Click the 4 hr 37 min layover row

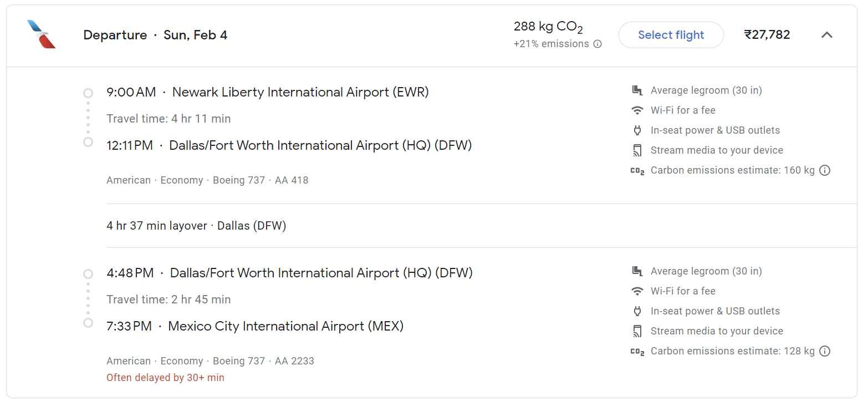[196, 226]
